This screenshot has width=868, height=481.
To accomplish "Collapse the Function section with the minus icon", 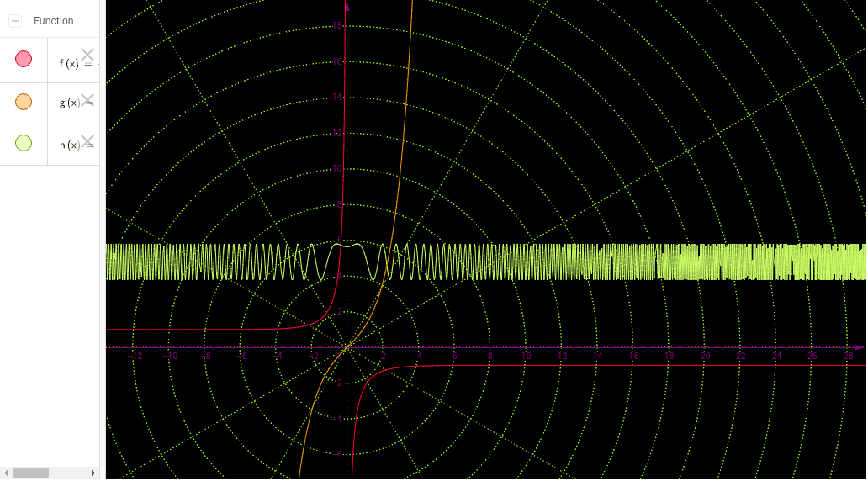I will pos(15,21).
